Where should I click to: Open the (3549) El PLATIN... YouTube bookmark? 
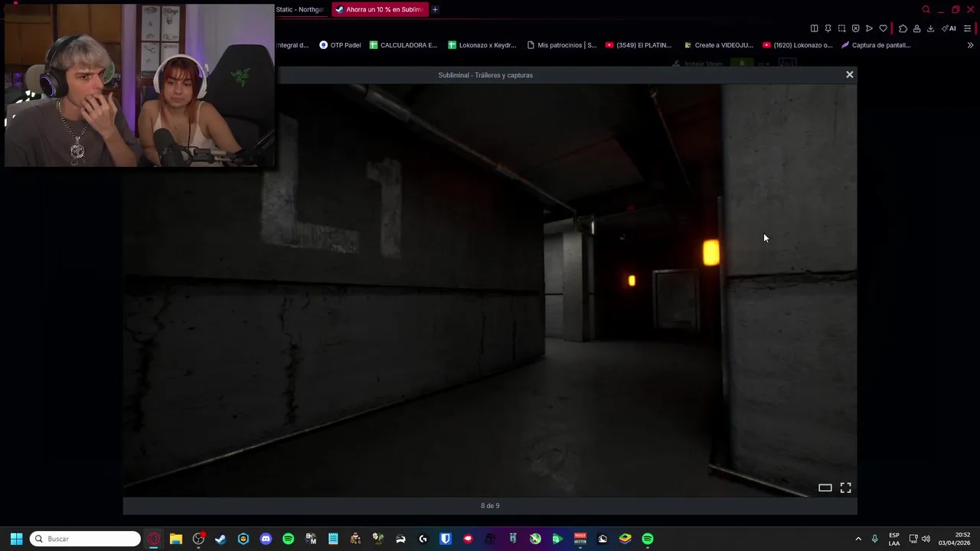tap(639, 45)
